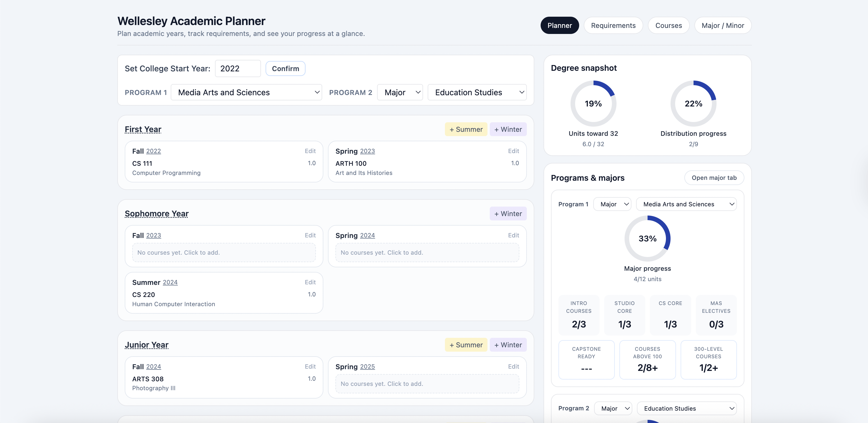Edit the Fall 2022 term

[310, 151]
